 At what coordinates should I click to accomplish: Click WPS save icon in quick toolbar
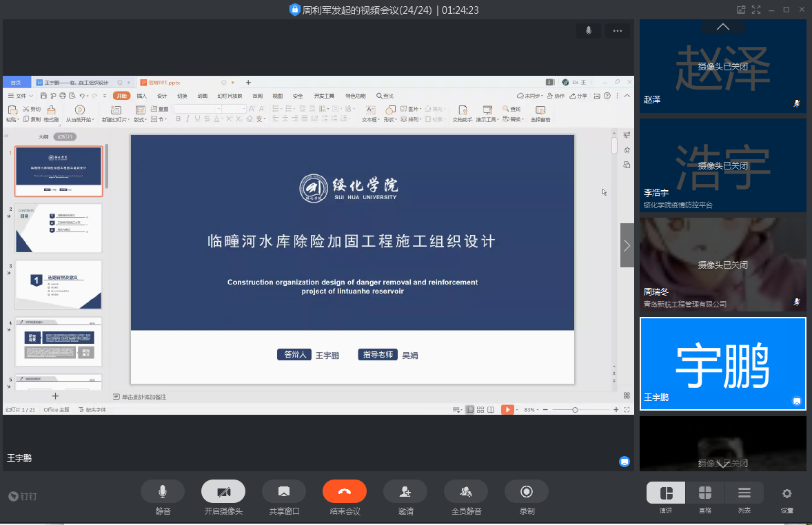click(x=43, y=96)
